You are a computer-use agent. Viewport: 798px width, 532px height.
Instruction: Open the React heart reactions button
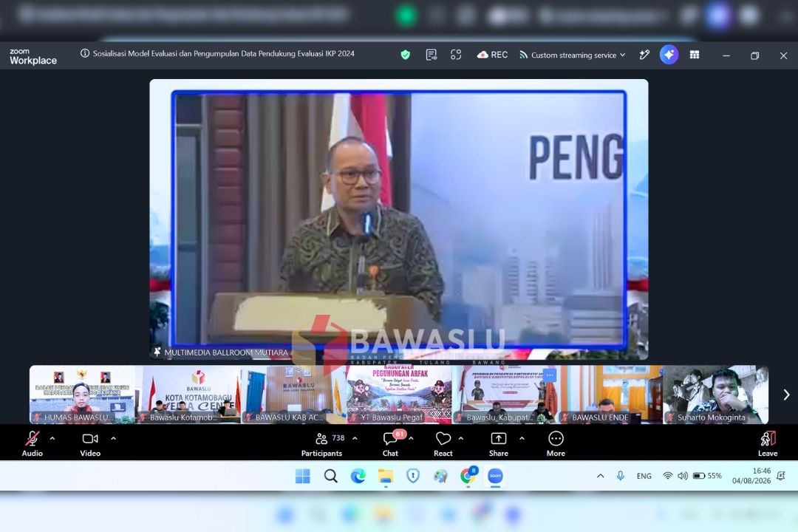[x=443, y=443]
